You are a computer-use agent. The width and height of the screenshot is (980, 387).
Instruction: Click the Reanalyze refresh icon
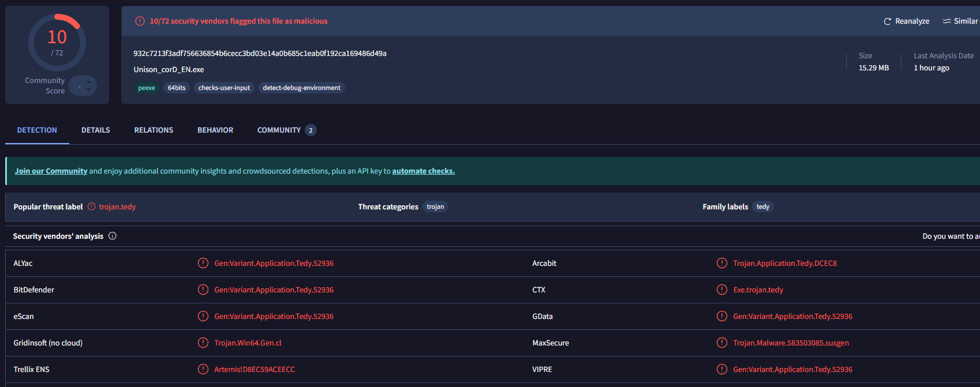pyautogui.click(x=888, y=21)
